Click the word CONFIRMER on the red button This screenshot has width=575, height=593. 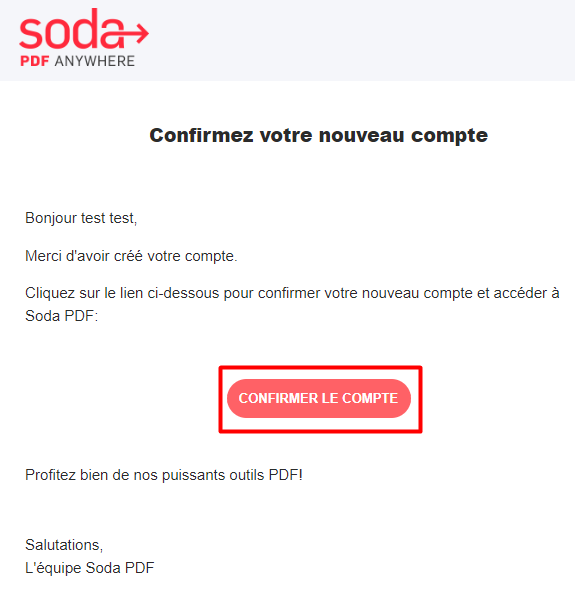point(278,398)
